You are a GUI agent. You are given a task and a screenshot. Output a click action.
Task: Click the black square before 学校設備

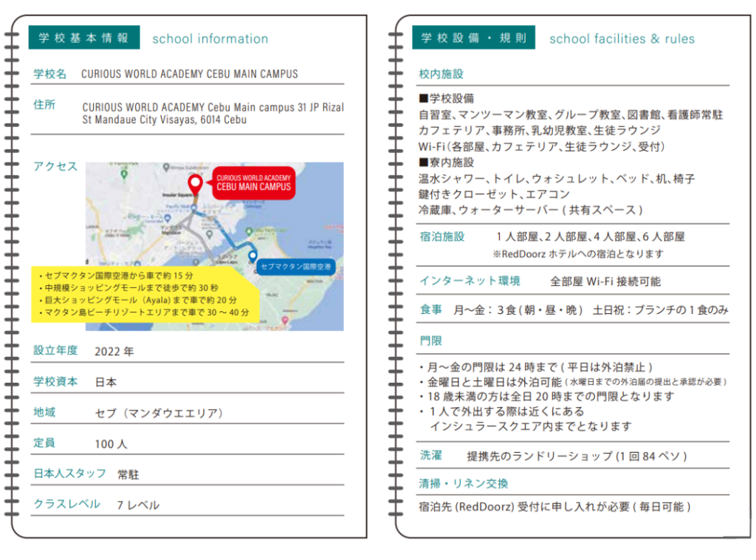[x=423, y=98]
